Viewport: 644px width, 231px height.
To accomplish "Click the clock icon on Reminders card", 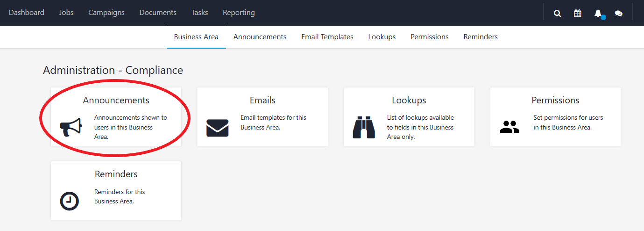I will tap(70, 201).
